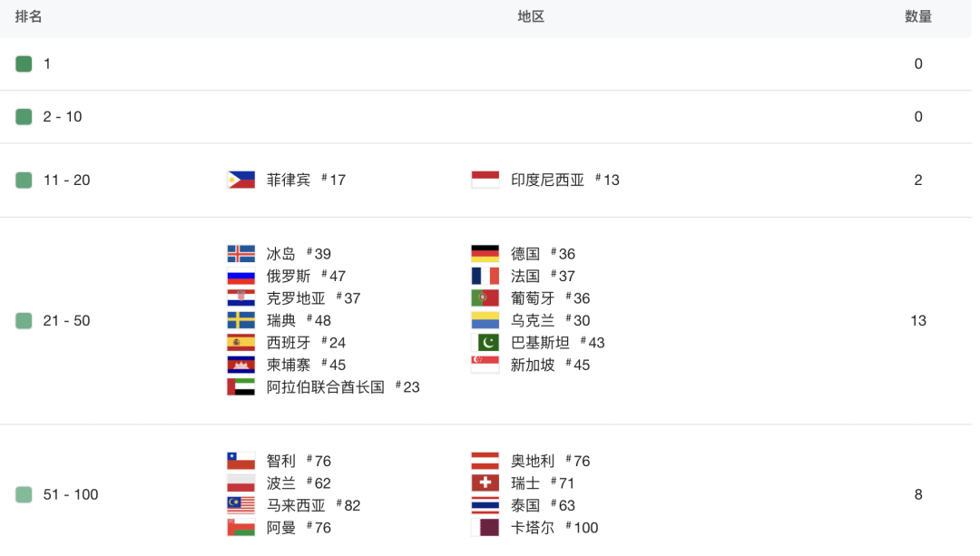This screenshot has height=556, width=980.
Task: Click the count 13 for rank 21 - 50
Action: click(918, 320)
